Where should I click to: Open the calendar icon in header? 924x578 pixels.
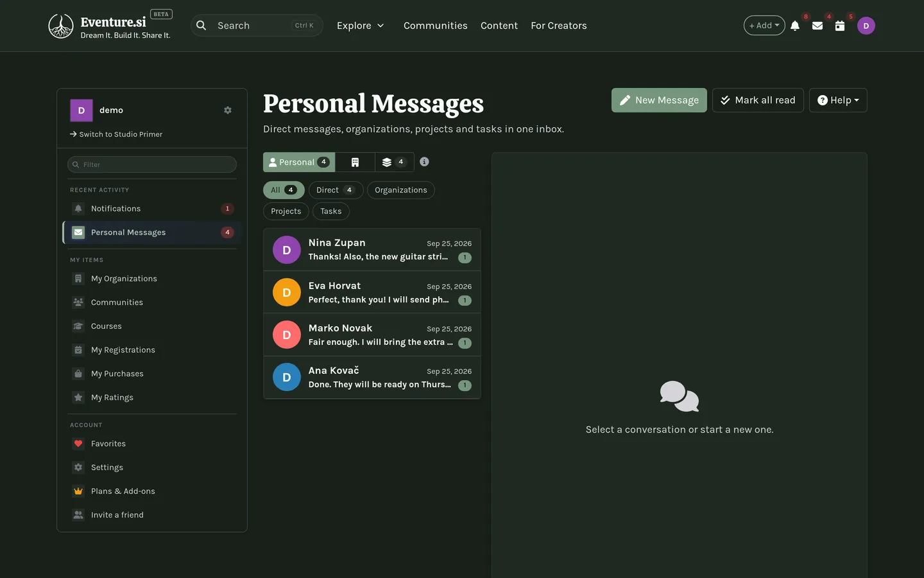[x=840, y=26]
